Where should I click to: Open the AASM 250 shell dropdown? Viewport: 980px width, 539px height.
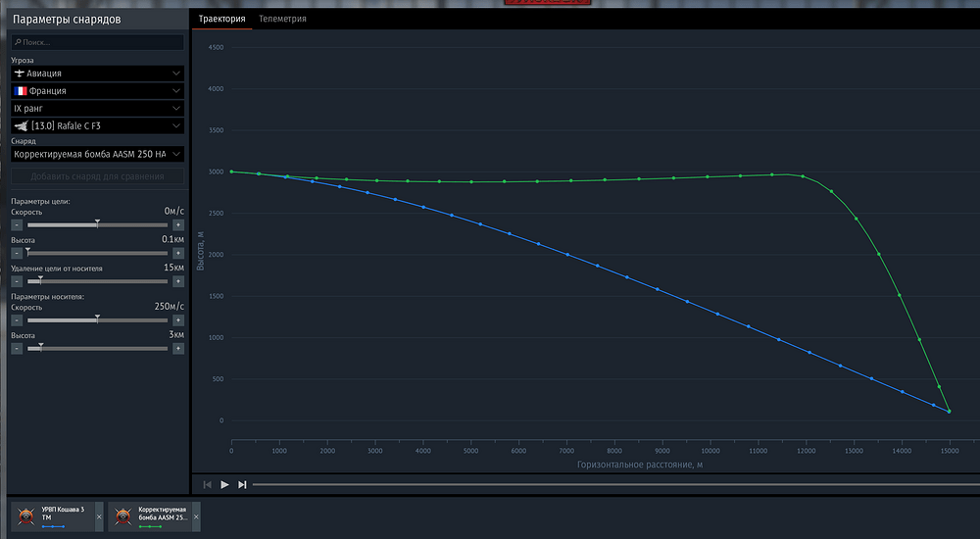[x=97, y=154]
